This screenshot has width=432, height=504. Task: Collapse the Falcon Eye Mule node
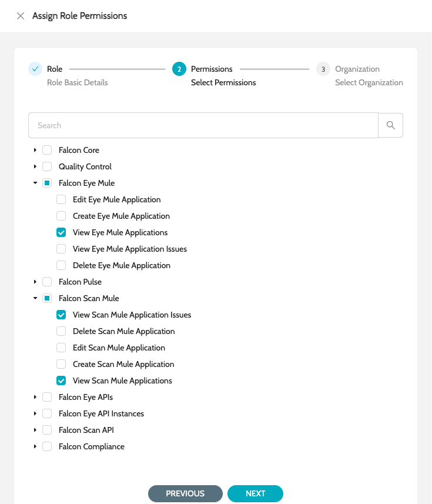(35, 183)
